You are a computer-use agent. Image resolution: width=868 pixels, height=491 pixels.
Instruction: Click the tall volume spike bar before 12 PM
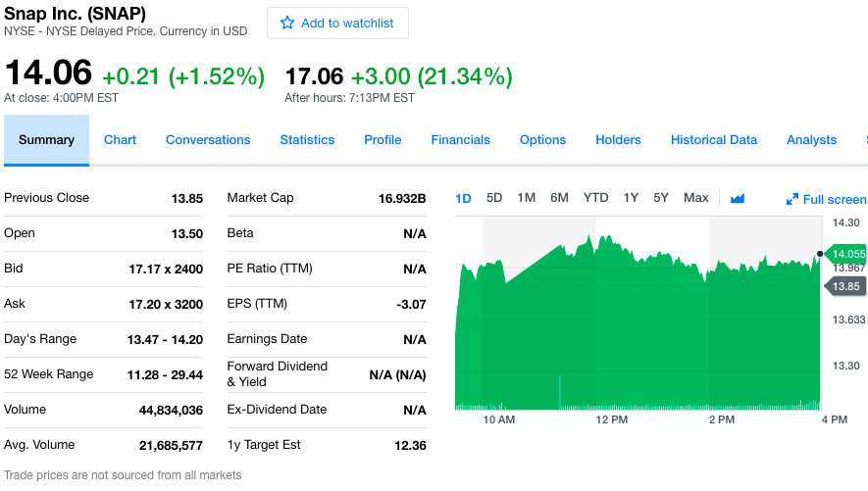(x=560, y=392)
